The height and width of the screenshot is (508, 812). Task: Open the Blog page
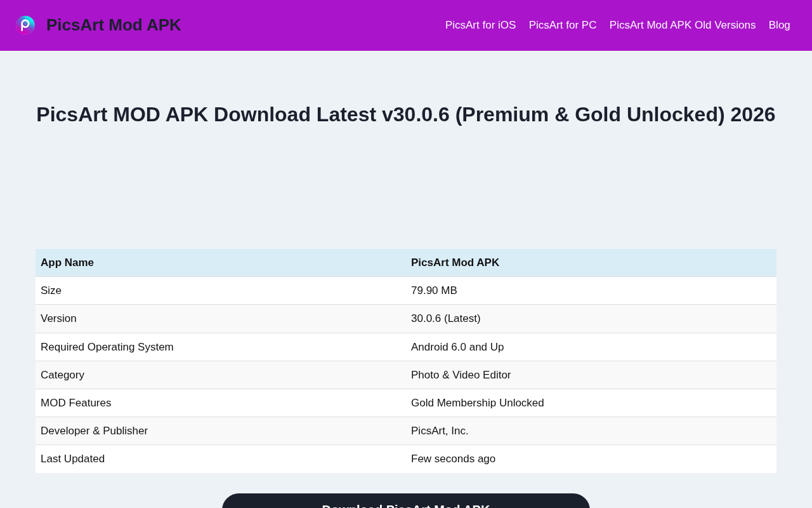click(780, 25)
